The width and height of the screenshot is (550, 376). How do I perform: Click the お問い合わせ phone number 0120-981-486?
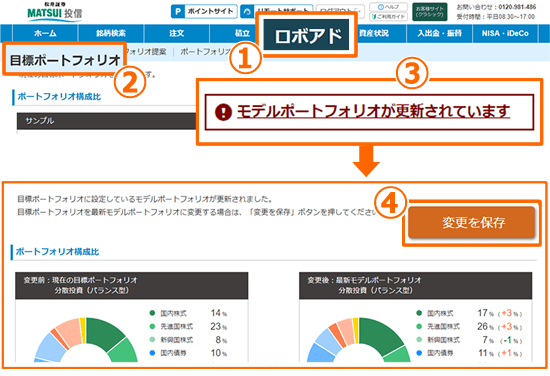coord(517,7)
